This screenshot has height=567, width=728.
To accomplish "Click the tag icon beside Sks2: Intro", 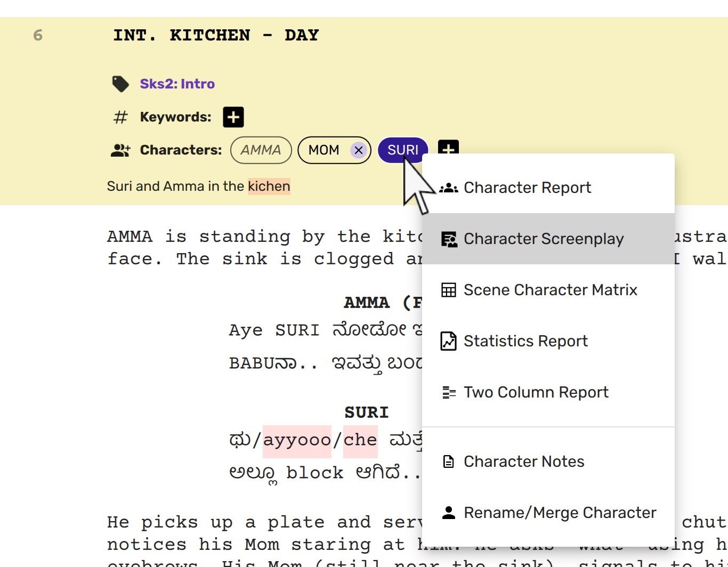I will coord(120,84).
